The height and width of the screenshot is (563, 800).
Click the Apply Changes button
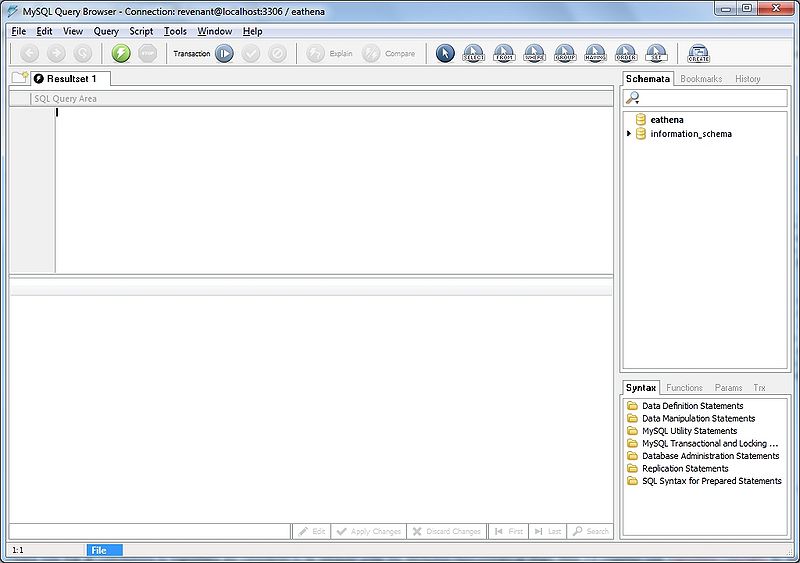pos(369,531)
